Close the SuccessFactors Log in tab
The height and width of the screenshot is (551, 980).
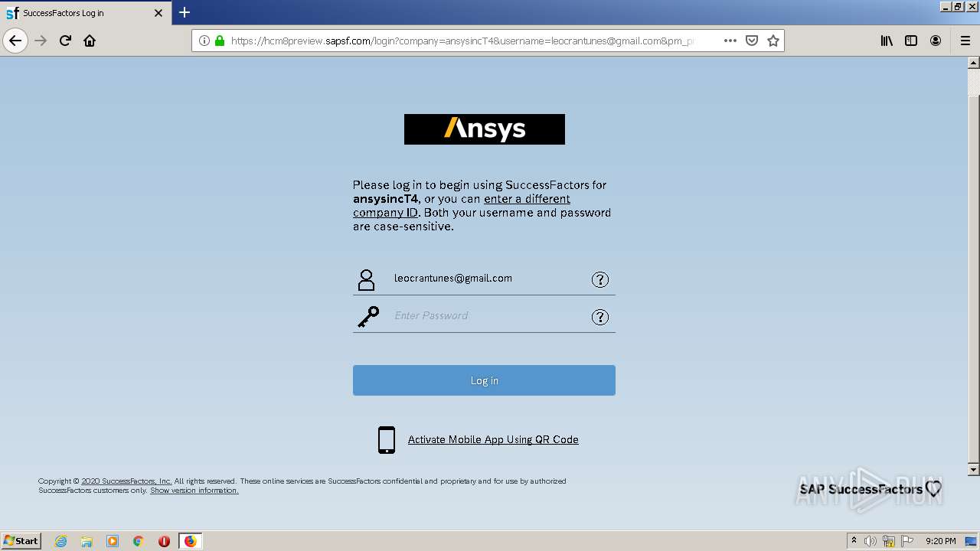tap(158, 13)
